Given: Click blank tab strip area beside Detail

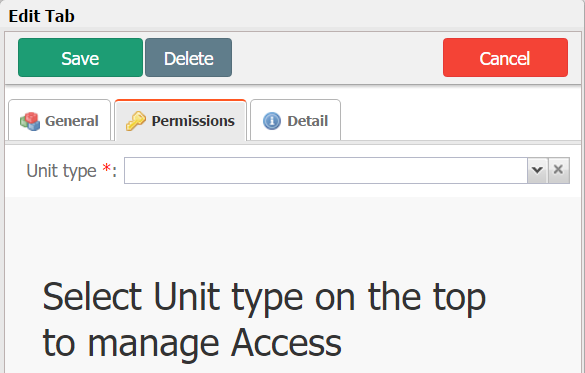Looking at the screenshot, I should (x=461, y=120).
